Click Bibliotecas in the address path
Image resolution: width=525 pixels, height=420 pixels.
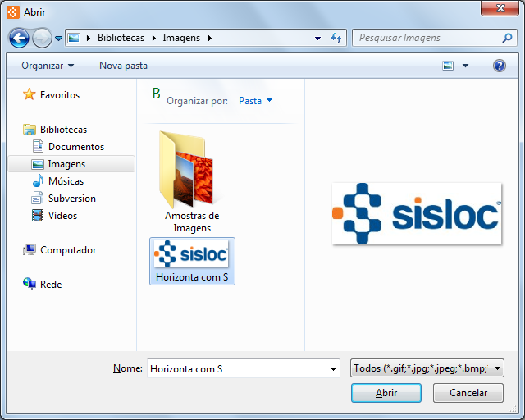coord(121,38)
